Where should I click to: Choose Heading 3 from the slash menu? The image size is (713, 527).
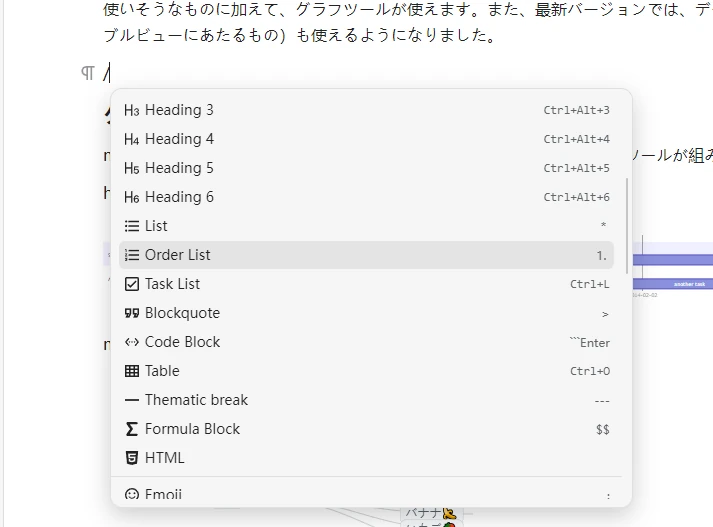(367, 110)
